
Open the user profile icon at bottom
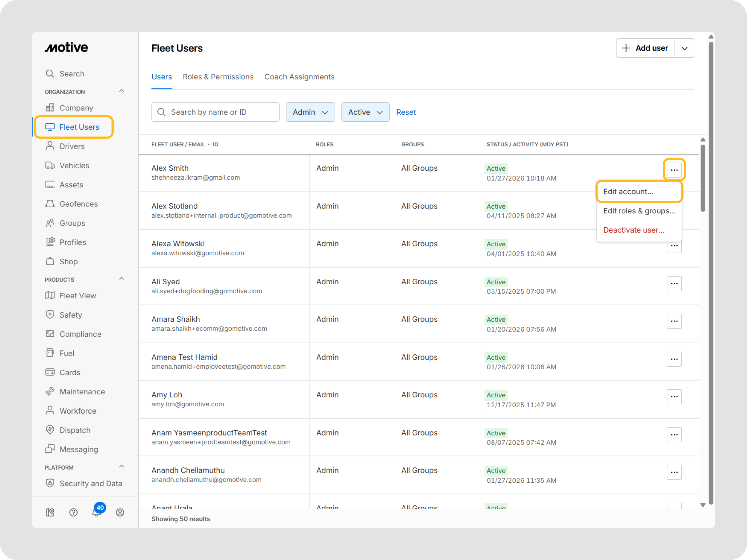pyautogui.click(x=120, y=513)
